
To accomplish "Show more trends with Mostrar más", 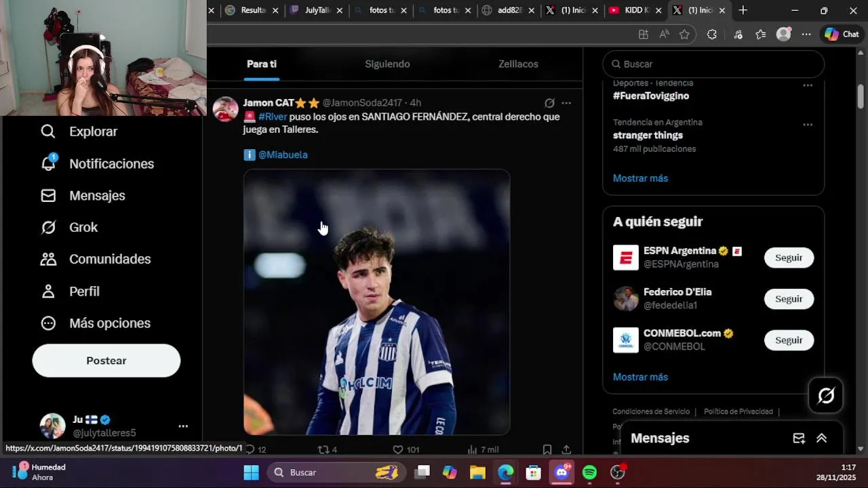I will (x=640, y=178).
